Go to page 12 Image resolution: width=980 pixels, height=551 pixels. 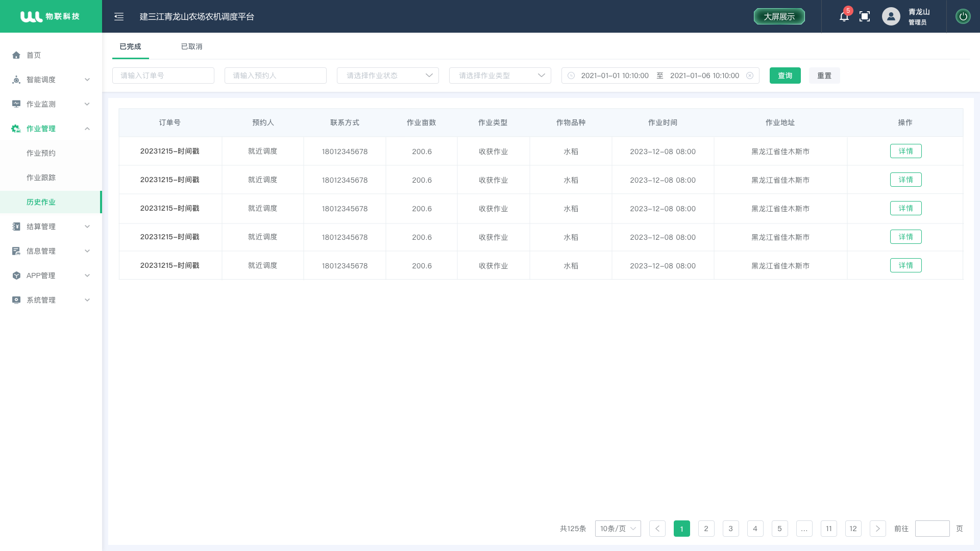(x=853, y=529)
